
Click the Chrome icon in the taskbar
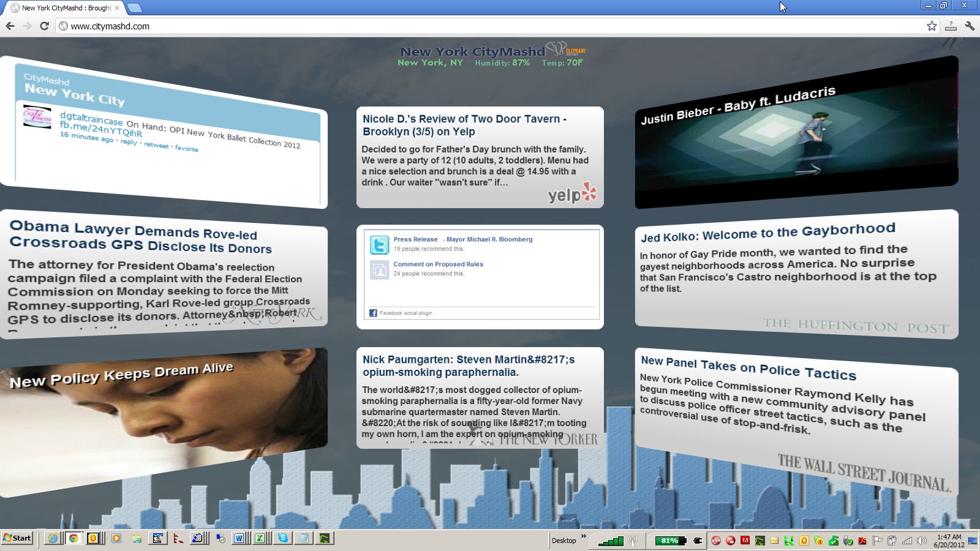click(x=73, y=539)
